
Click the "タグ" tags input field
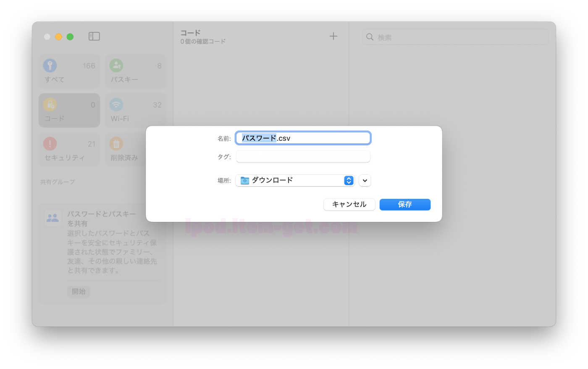303,156
